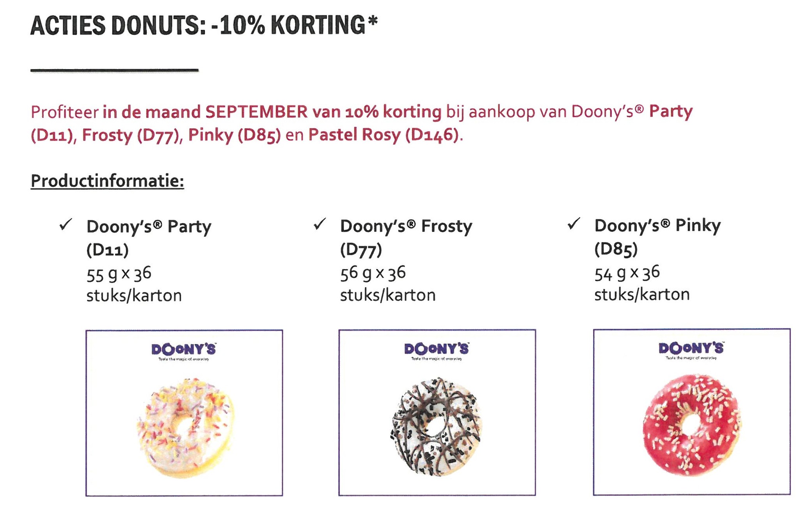Screen dimensions: 812x520
Task: Select the red Pinky donut image
Action: click(x=692, y=425)
